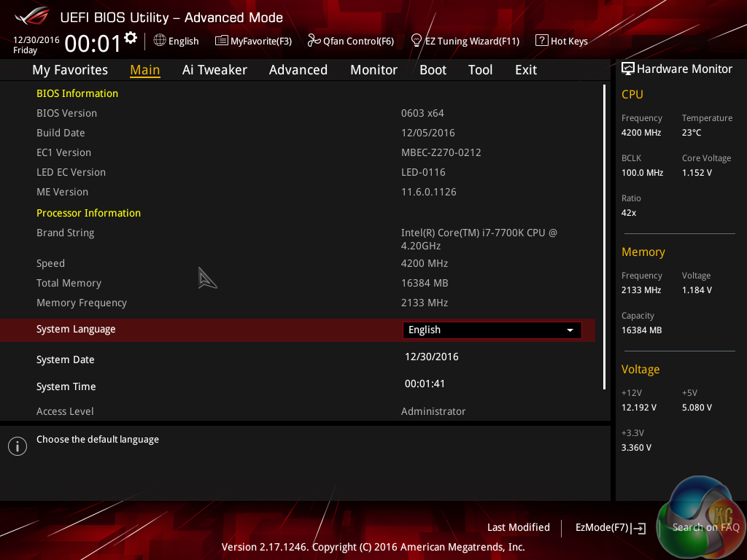Switch to the Boot tab
747x560 pixels.
(x=433, y=70)
